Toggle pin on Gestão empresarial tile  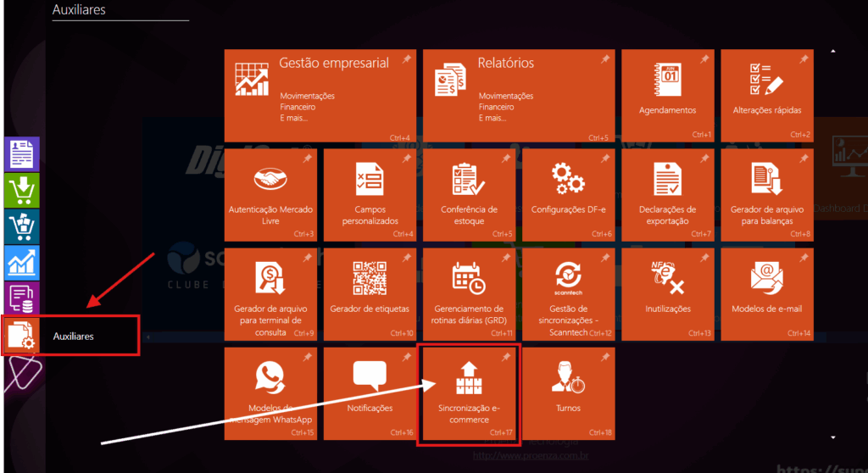click(406, 59)
